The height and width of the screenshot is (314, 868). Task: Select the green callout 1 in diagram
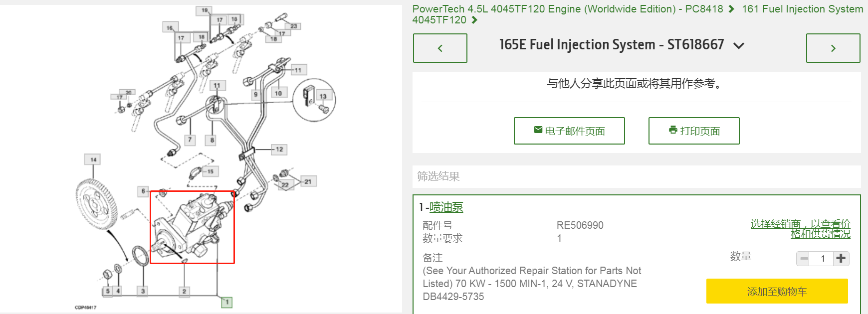(x=227, y=302)
